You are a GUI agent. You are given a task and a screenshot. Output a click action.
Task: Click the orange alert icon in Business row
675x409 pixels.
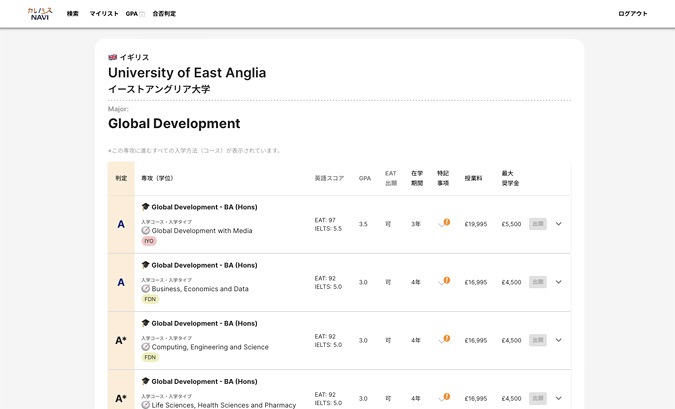point(447,280)
